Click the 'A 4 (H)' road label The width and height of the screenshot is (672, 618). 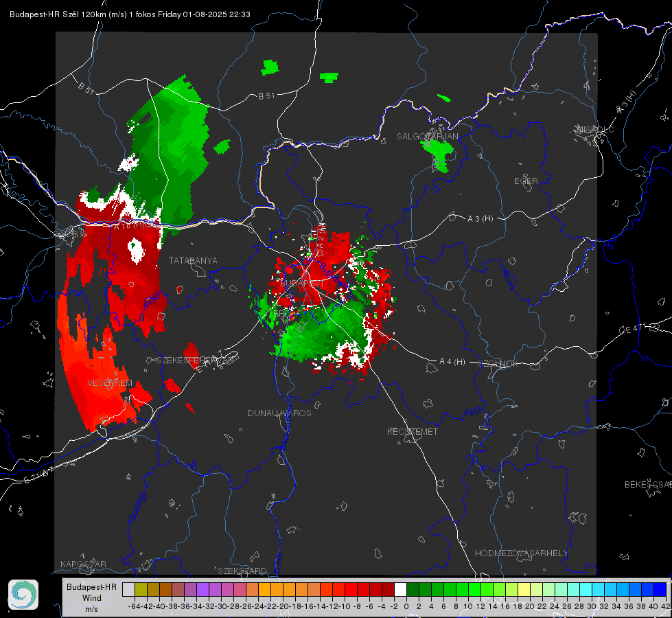coord(452,362)
